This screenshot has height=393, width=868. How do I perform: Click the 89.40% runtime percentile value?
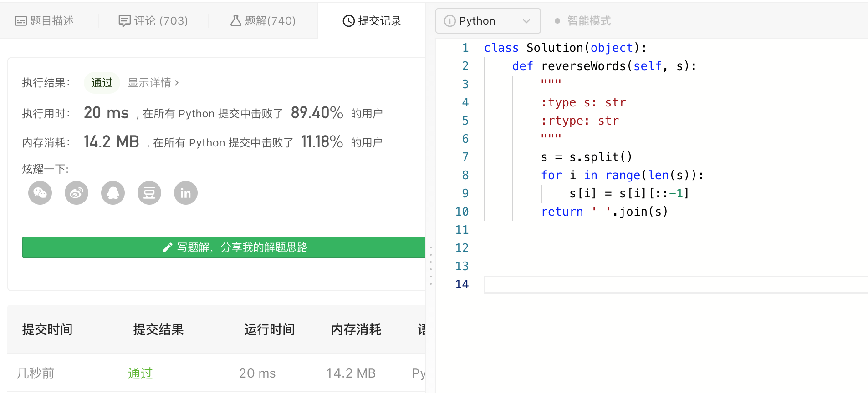317,113
